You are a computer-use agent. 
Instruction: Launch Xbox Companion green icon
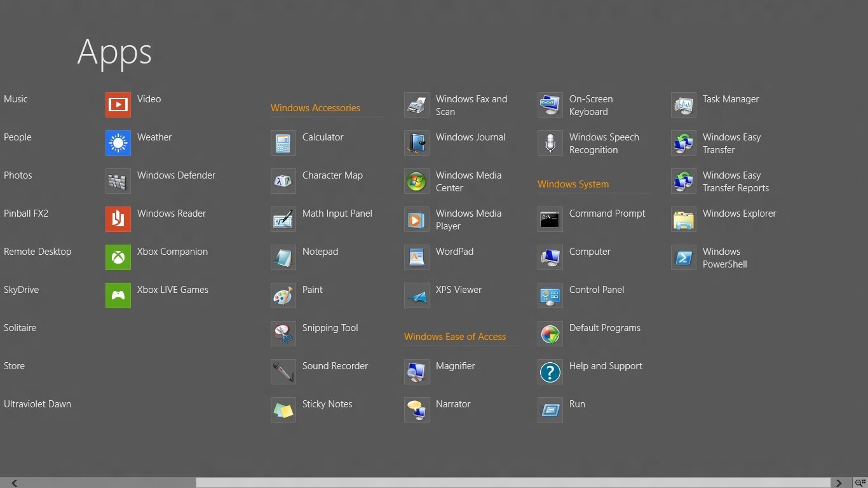(118, 257)
